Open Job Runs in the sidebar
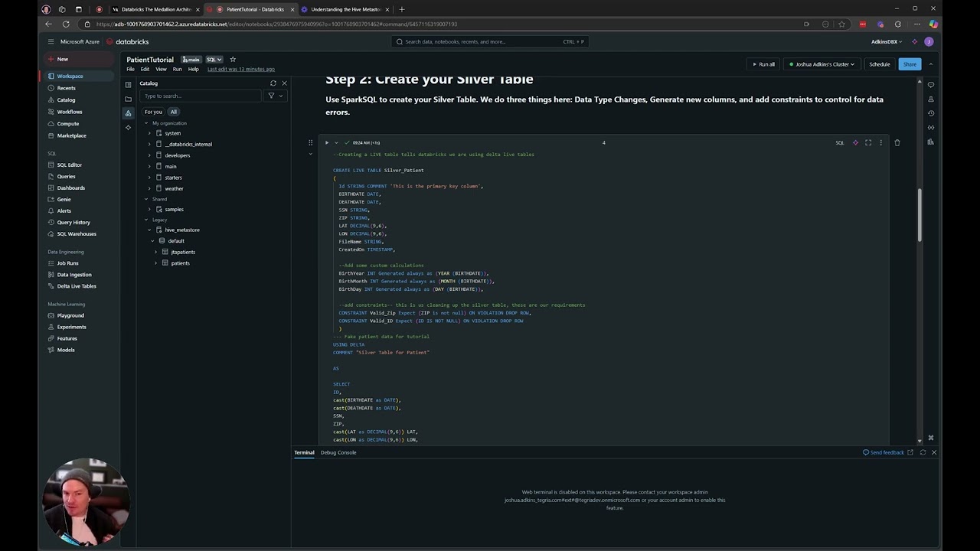This screenshot has width=980, height=551. click(67, 263)
